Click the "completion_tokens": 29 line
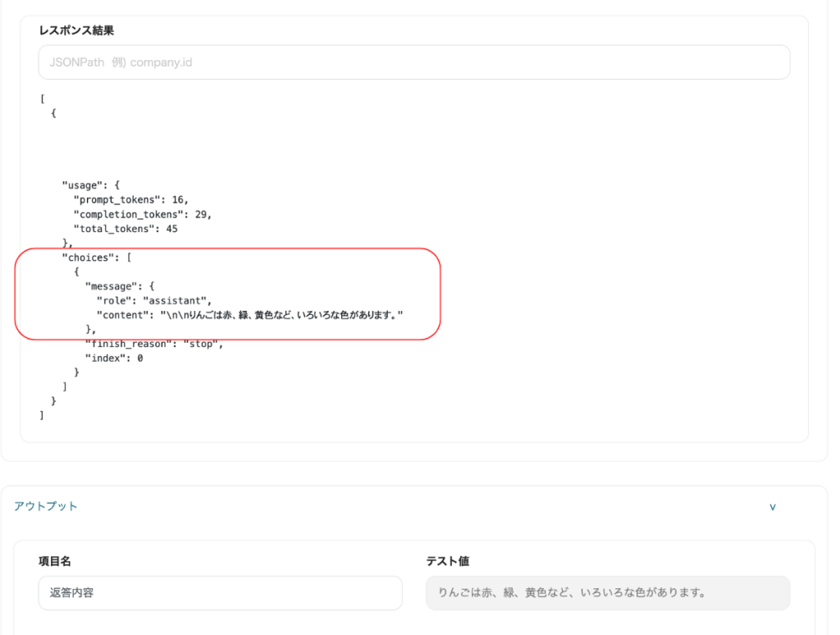Image resolution: width=840 pixels, height=635 pixels. click(x=143, y=214)
